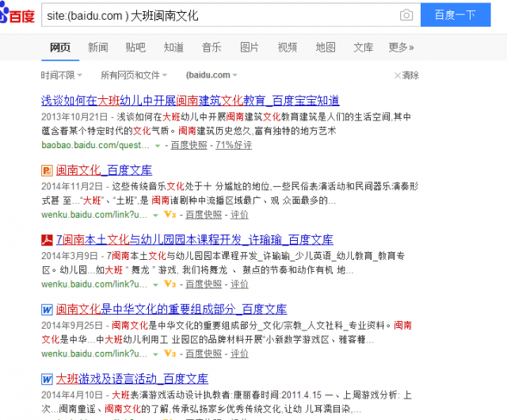
Task: Click wenku.baidu.com URL under 闽南文化是中华文化 result
Action: point(94,354)
